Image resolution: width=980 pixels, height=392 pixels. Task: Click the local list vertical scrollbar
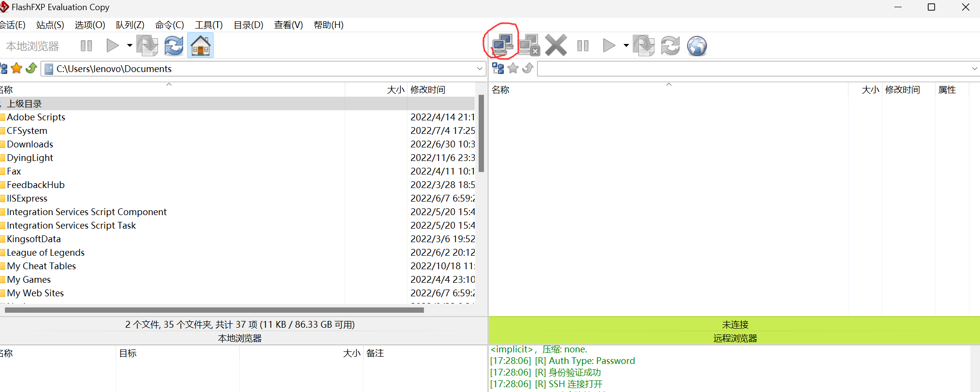point(482,133)
